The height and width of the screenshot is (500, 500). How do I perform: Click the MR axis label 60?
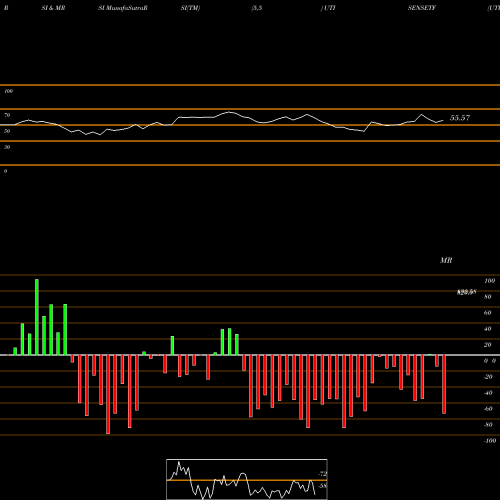(487, 313)
